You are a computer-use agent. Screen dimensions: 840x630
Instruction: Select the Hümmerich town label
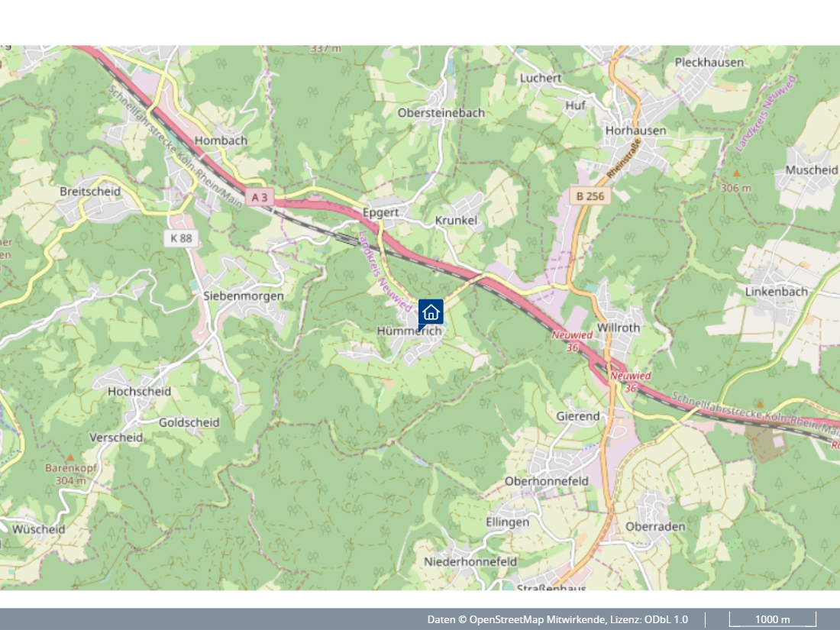point(409,331)
